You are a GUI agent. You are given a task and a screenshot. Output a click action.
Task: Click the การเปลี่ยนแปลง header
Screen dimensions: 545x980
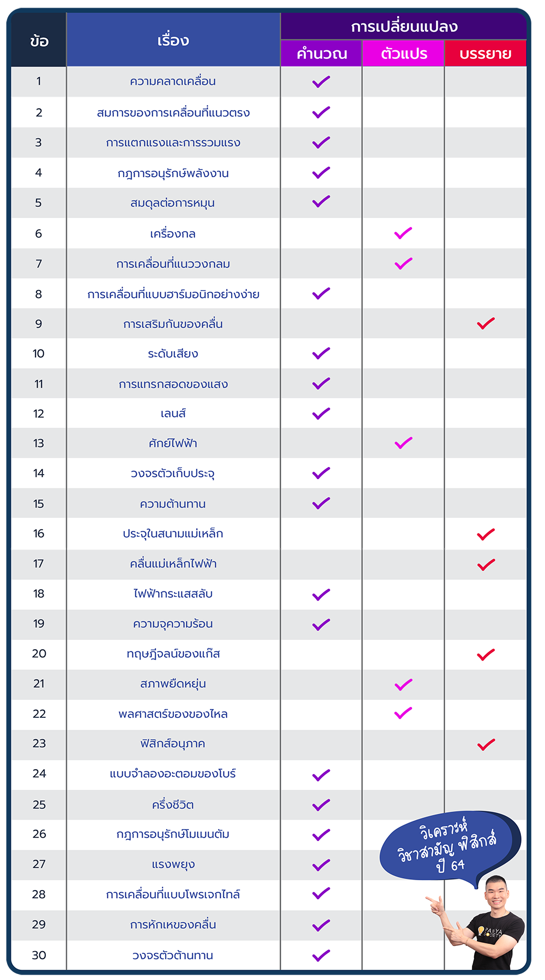(404, 27)
